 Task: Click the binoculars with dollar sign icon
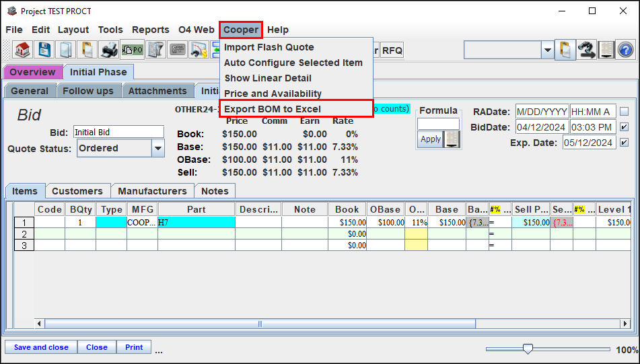[x=199, y=50]
